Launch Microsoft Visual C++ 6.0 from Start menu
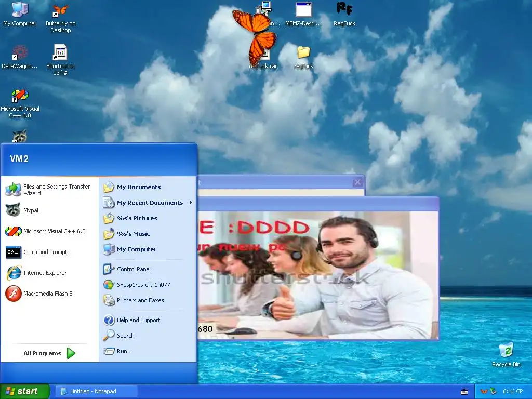The height and width of the screenshot is (399, 532). (49, 231)
